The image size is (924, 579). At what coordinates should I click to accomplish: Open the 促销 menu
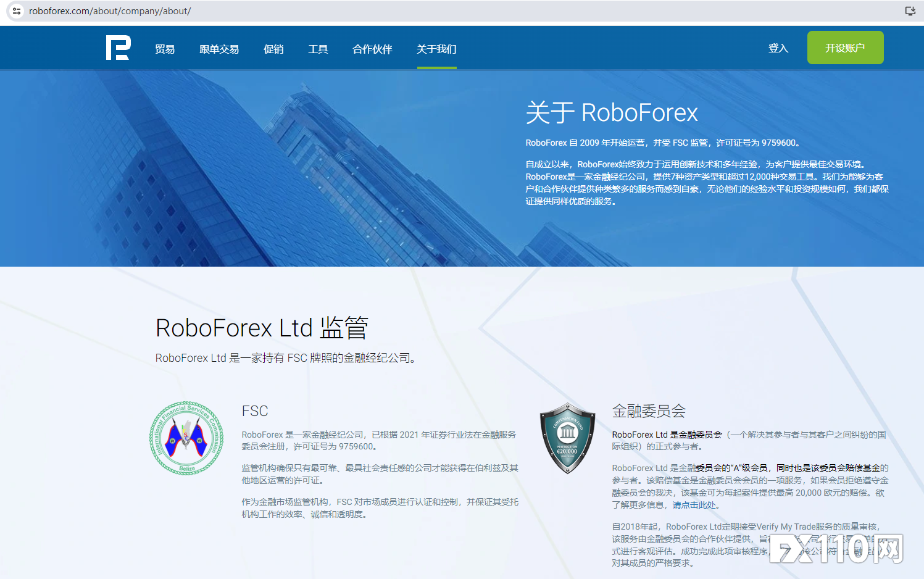(x=273, y=49)
